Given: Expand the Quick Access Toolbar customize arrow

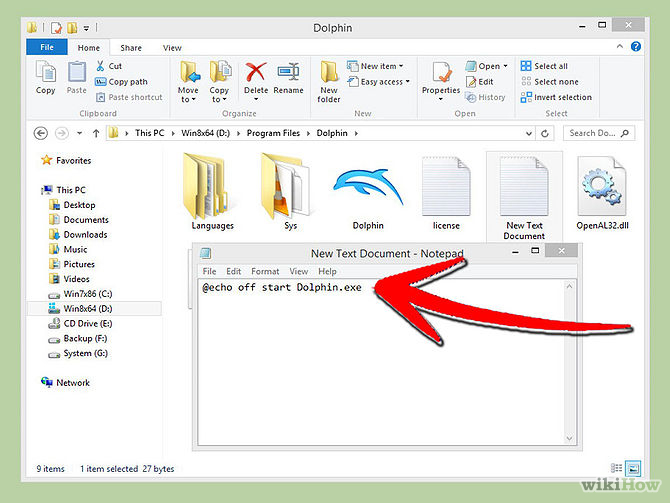Looking at the screenshot, I should [x=86, y=28].
